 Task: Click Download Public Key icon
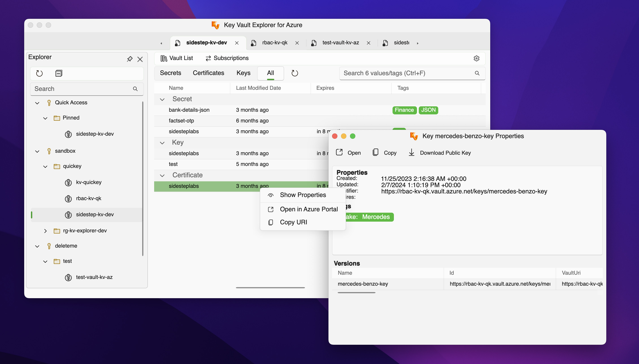[411, 152]
